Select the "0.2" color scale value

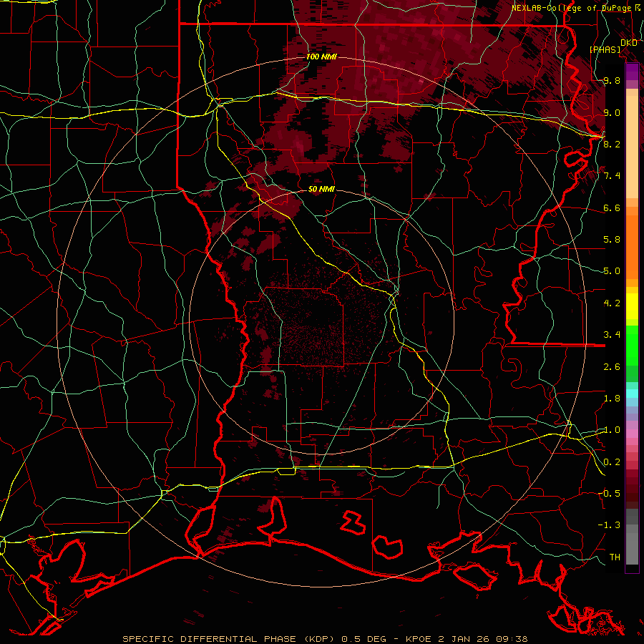(x=612, y=462)
